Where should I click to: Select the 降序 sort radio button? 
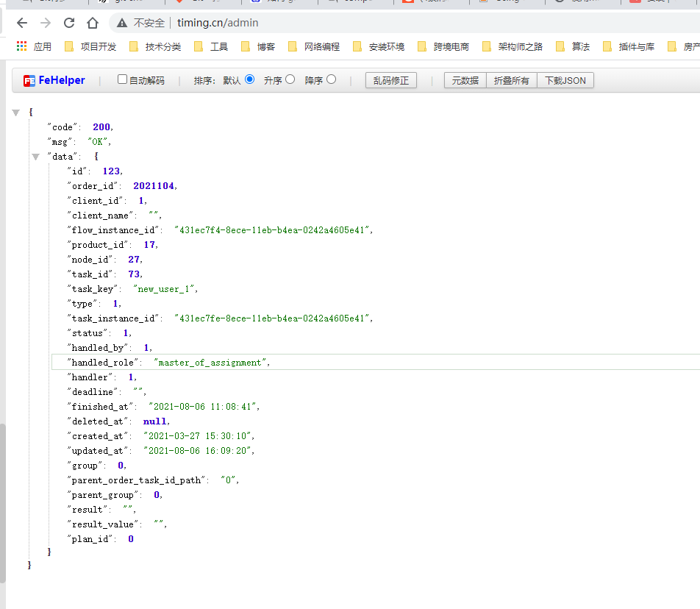(x=331, y=79)
